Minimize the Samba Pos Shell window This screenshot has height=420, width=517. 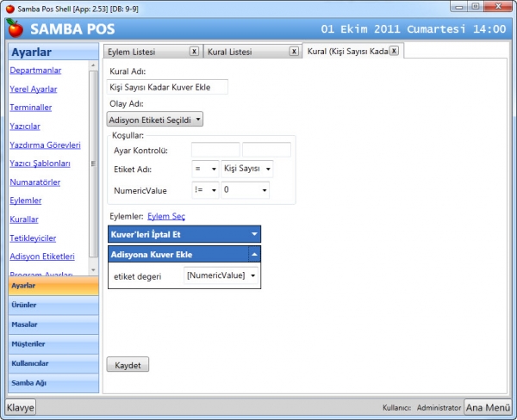(458, 6)
